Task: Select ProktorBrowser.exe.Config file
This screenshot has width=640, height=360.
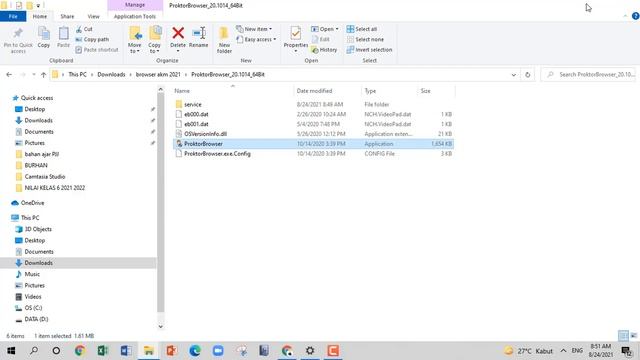Action: click(x=217, y=154)
